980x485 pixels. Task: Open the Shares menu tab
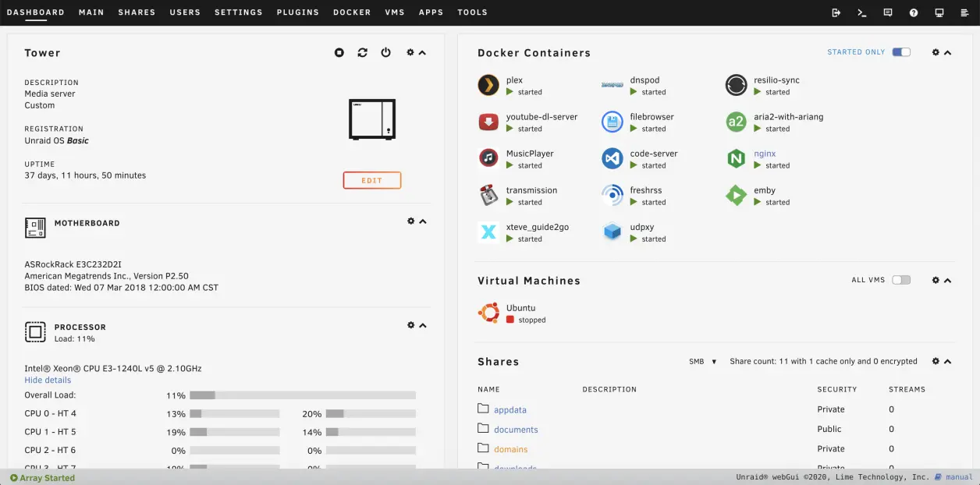(x=137, y=12)
